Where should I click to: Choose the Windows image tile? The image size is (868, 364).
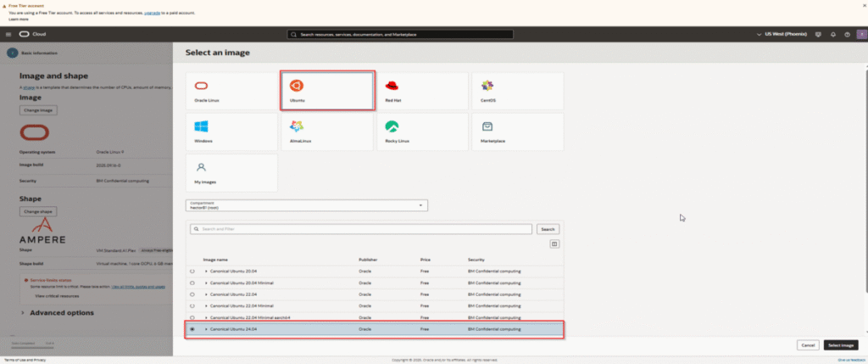[x=231, y=131]
